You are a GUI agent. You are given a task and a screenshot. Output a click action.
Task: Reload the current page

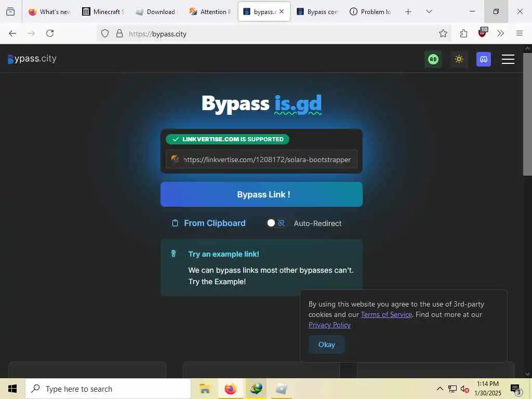(x=50, y=33)
